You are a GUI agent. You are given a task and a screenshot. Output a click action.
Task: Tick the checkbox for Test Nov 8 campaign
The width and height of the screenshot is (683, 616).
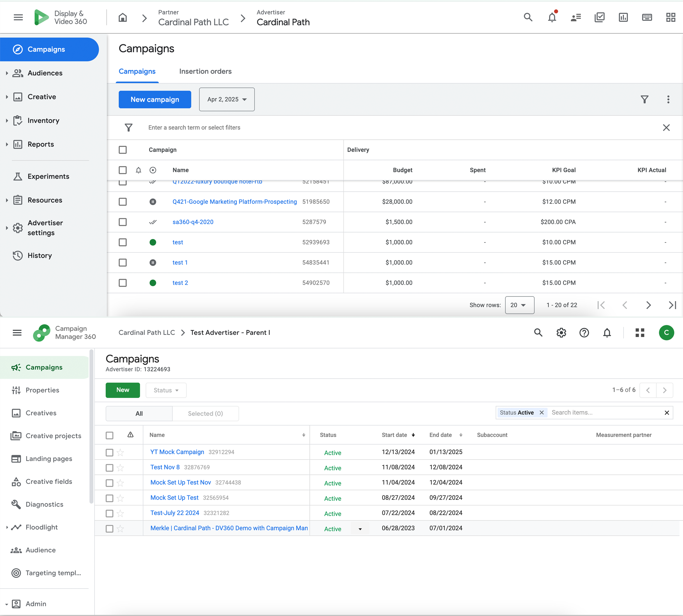pyautogui.click(x=109, y=468)
